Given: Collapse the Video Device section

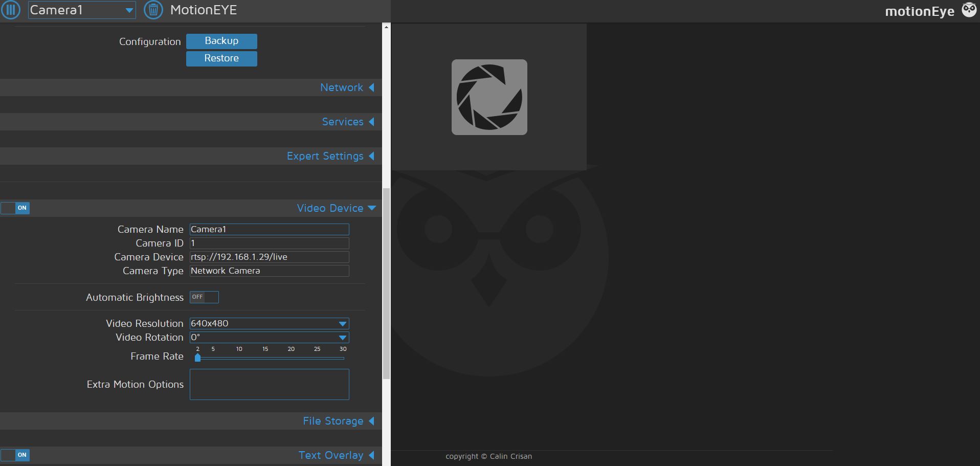Looking at the screenshot, I should coord(335,208).
